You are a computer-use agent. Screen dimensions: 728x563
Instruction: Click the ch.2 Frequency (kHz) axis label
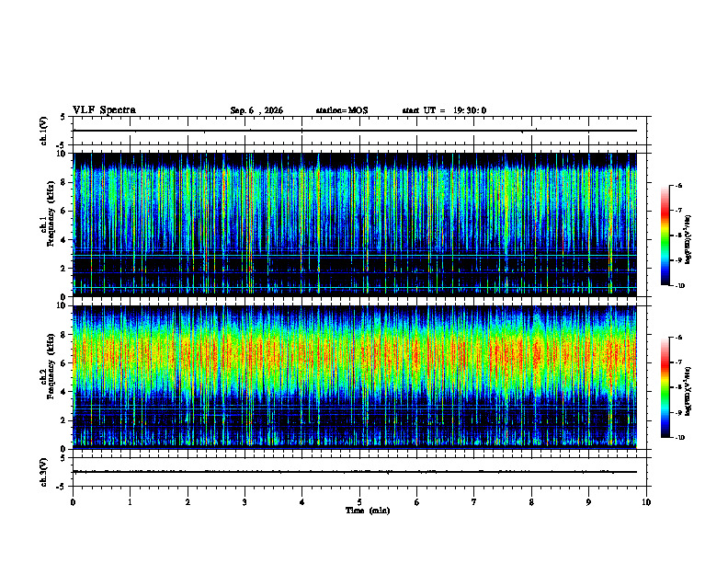(x=47, y=377)
